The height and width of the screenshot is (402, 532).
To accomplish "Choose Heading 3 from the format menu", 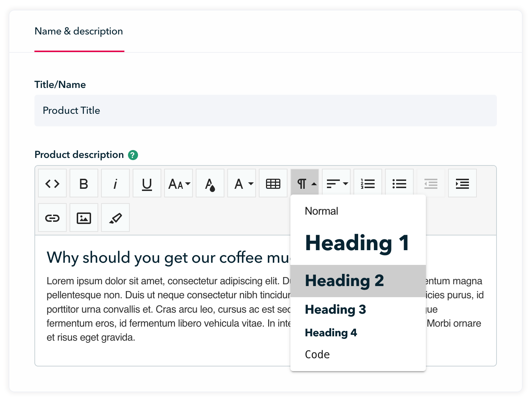I will coord(358,309).
